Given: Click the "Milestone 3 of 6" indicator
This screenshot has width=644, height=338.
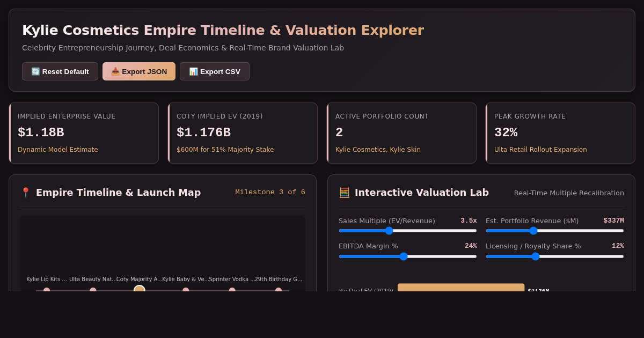Looking at the screenshot, I should pyautogui.click(x=270, y=192).
